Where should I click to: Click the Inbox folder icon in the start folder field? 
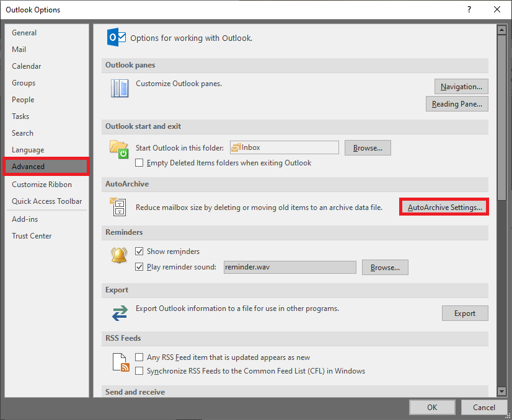[236, 148]
